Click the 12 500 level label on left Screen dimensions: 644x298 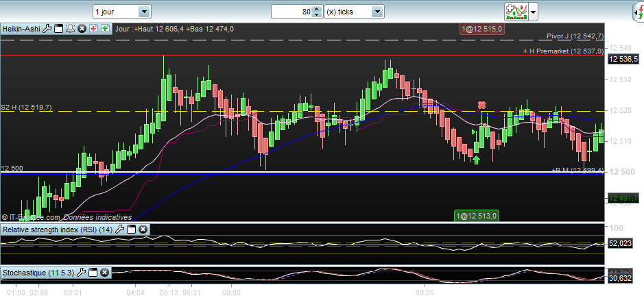point(12,168)
